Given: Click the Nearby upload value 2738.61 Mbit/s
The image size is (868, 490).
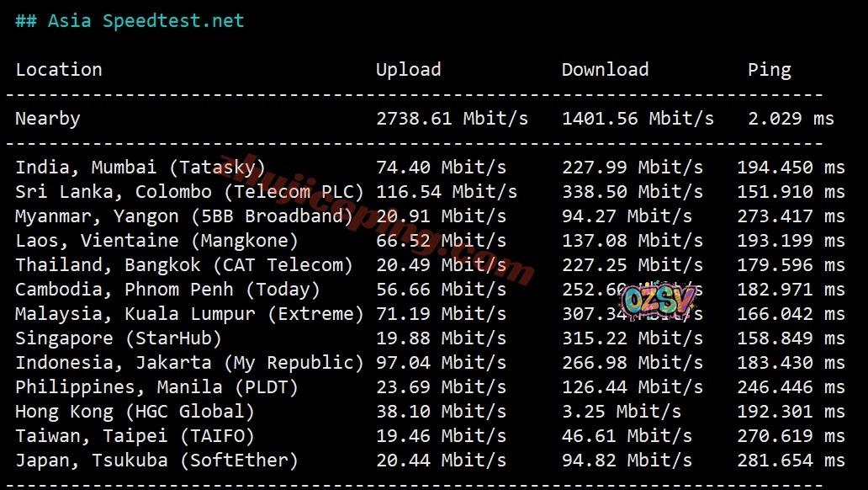Looking at the screenshot, I should [x=452, y=119].
